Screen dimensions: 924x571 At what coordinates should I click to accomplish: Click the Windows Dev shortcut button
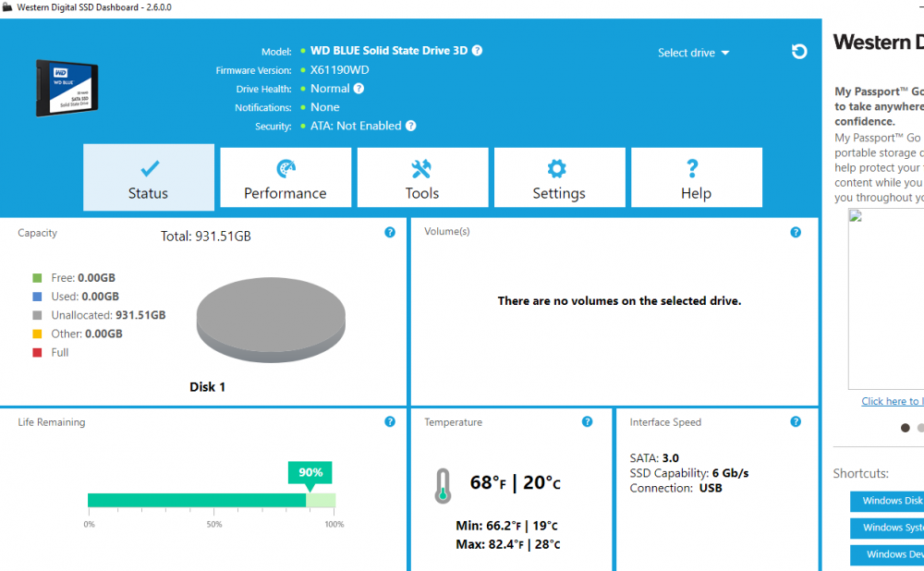click(887, 554)
